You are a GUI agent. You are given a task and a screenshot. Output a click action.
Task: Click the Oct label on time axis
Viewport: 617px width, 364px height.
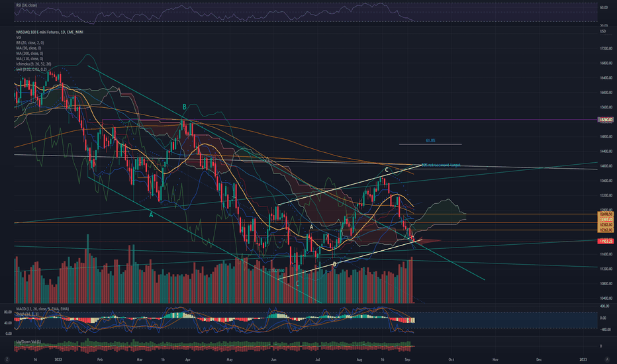pyautogui.click(x=451, y=359)
